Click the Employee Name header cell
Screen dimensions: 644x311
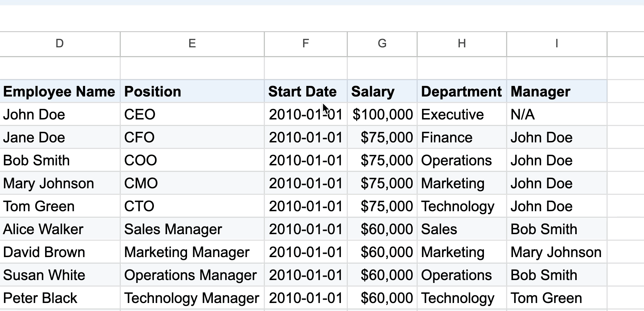[x=59, y=92]
